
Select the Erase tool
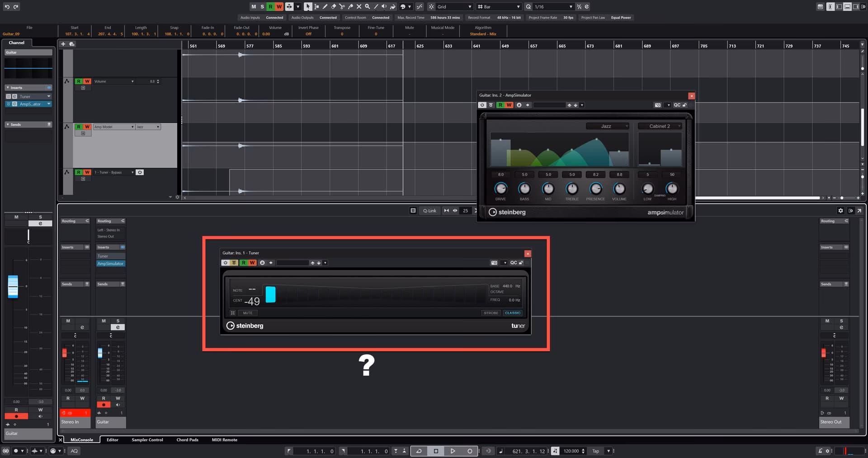[334, 7]
